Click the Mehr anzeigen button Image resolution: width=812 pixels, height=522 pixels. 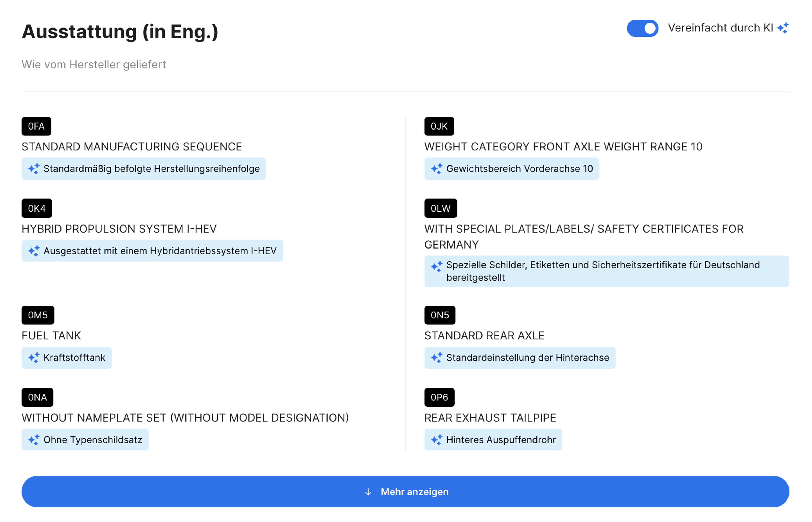click(405, 492)
